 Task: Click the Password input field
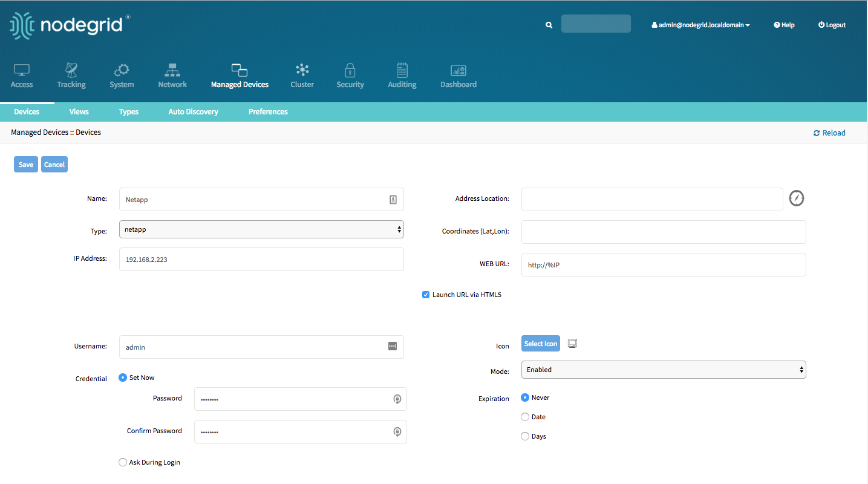pyautogui.click(x=301, y=399)
